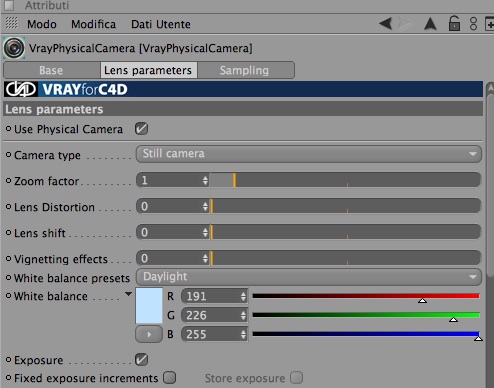Image resolution: width=494 pixels, height=388 pixels.
Task: Toggle Use Physical Camera checkbox
Action: (x=141, y=129)
